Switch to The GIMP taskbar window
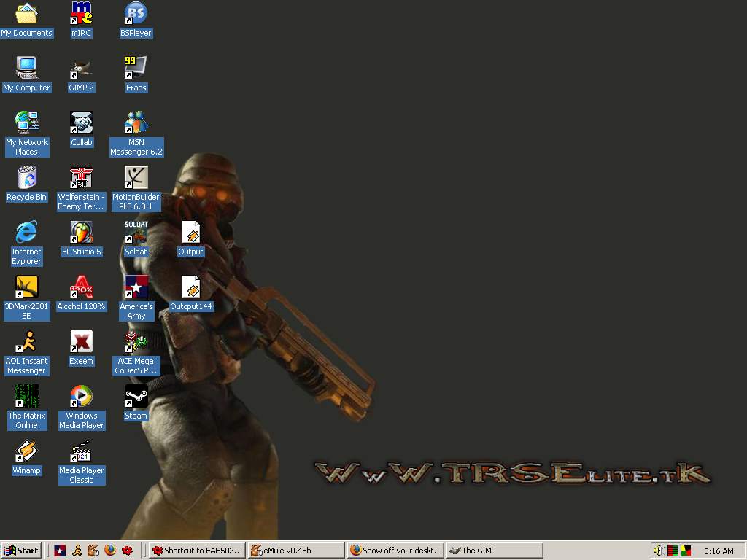The height and width of the screenshot is (560, 747). (x=495, y=551)
